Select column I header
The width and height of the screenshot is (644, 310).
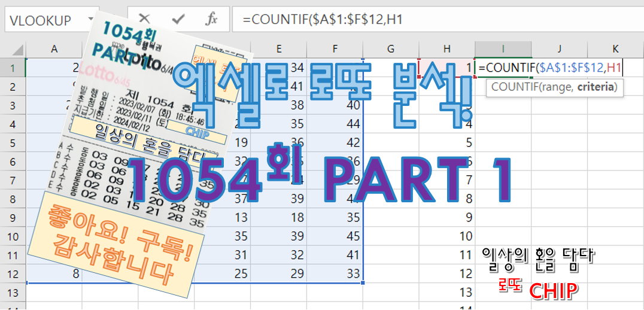click(503, 49)
